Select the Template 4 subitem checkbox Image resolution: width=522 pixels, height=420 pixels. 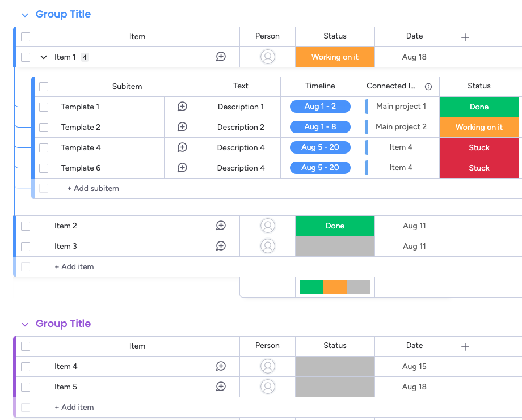click(x=44, y=147)
